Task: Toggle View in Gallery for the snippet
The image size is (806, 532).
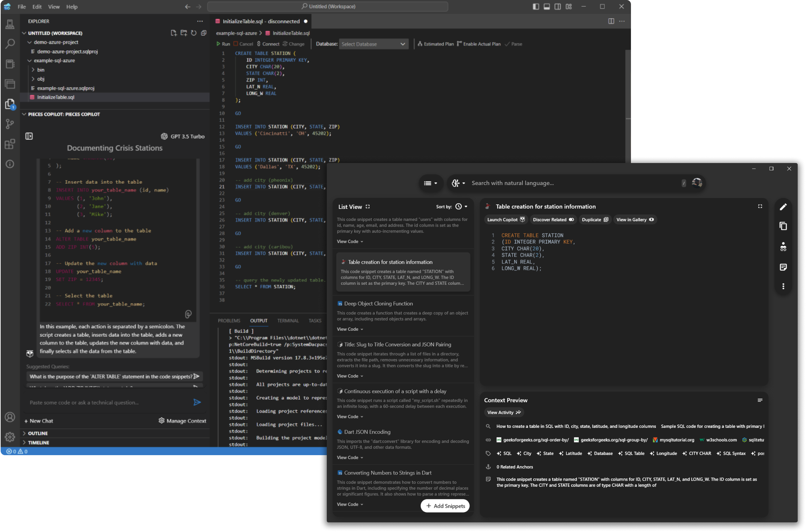Action: [x=634, y=220]
